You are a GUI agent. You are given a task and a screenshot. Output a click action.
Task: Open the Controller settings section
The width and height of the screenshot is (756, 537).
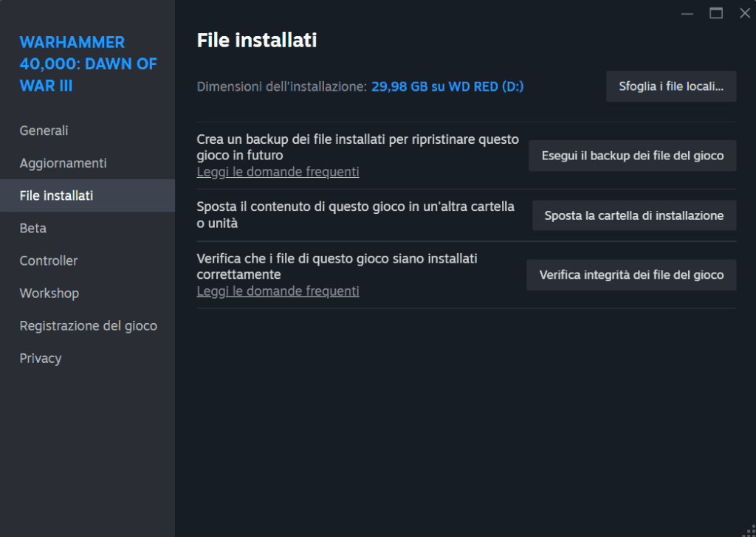(49, 260)
